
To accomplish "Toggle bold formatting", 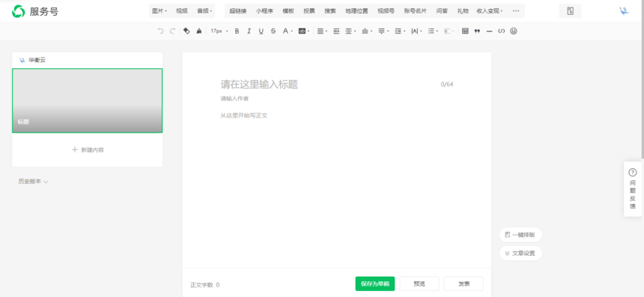I will point(237,31).
